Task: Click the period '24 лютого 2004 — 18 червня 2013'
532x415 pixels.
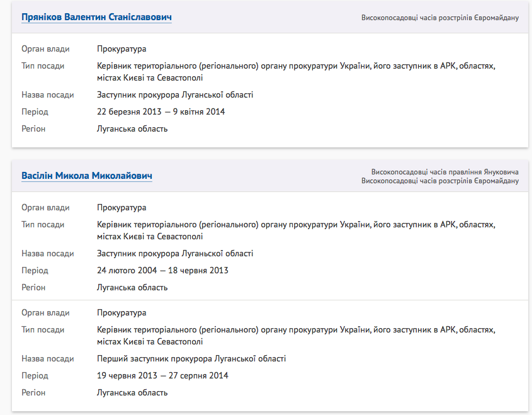Action: point(162,271)
